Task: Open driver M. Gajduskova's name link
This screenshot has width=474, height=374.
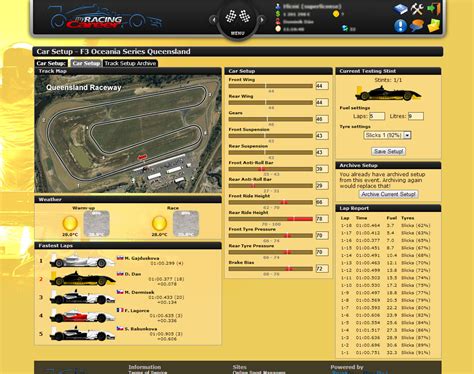Action: point(142,258)
